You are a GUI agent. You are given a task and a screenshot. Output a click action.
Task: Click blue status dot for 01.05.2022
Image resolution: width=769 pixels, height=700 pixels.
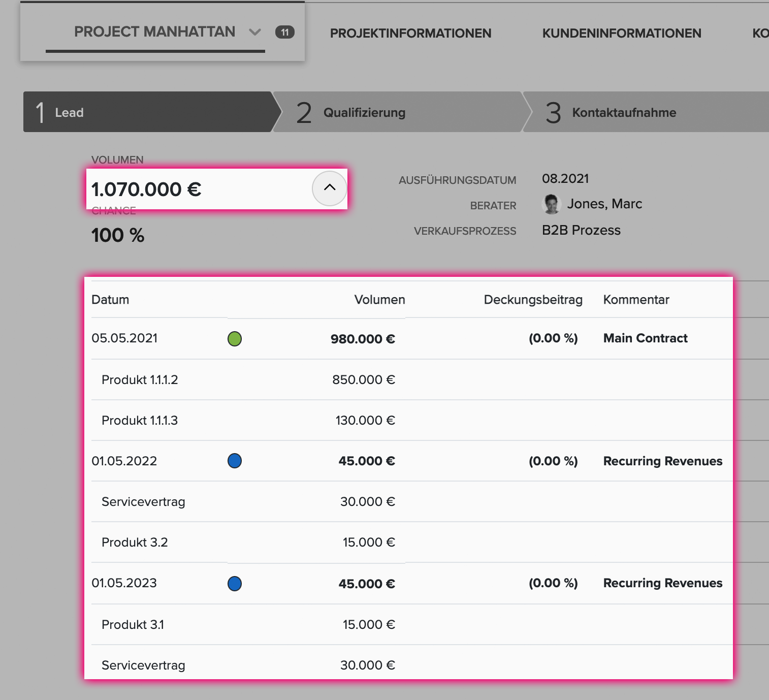coord(235,461)
